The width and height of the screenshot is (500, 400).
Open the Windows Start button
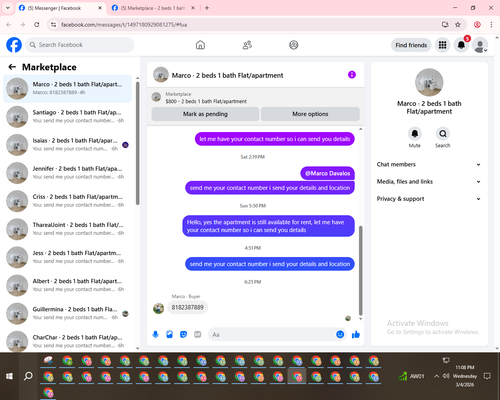click(9, 376)
